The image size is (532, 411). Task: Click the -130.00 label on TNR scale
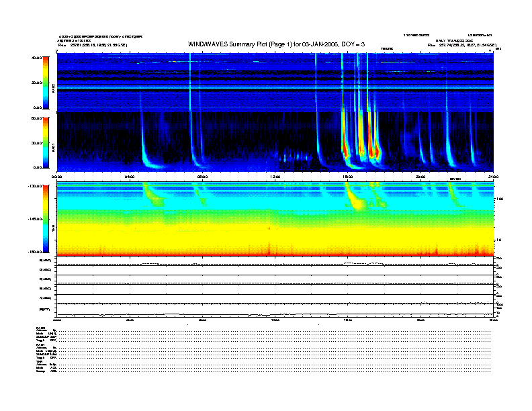point(35,186)
